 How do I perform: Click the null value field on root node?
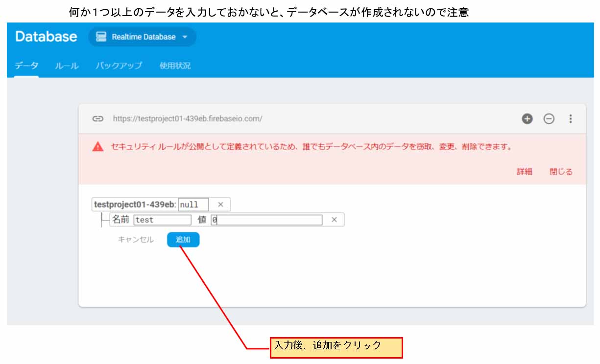click(x=193, y=205)
